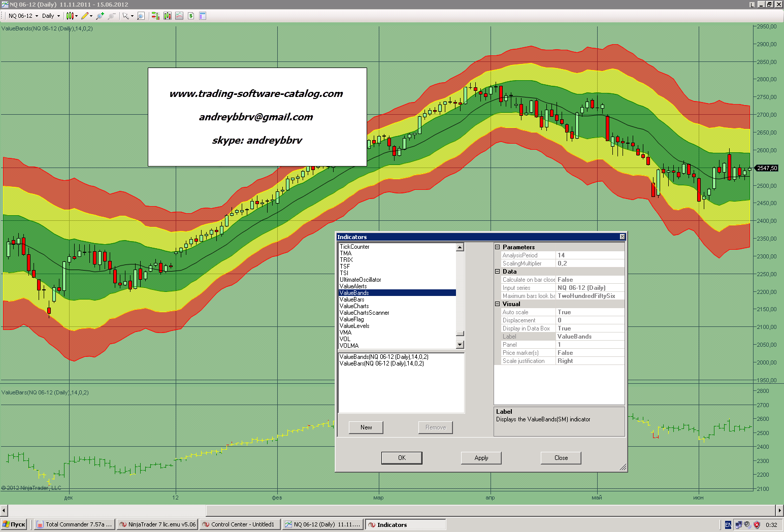
Task: Collapse the Parameters section
Action: click(498, 247)
